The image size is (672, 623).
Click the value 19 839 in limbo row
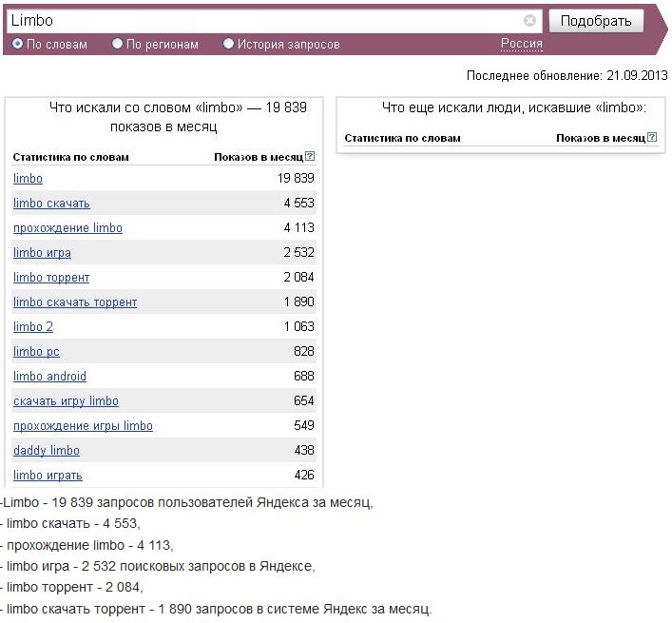click(296, 178)
